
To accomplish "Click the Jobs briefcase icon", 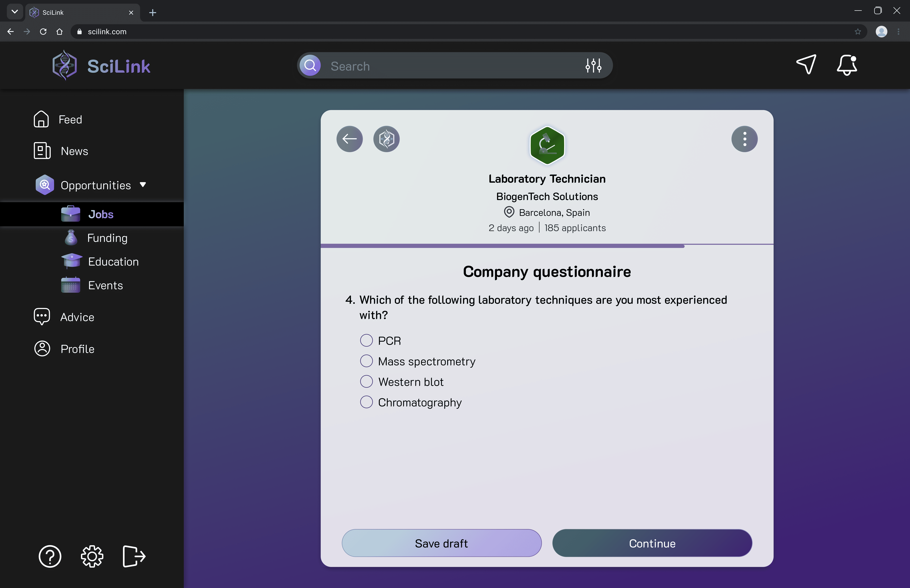I will pos(71,214).
